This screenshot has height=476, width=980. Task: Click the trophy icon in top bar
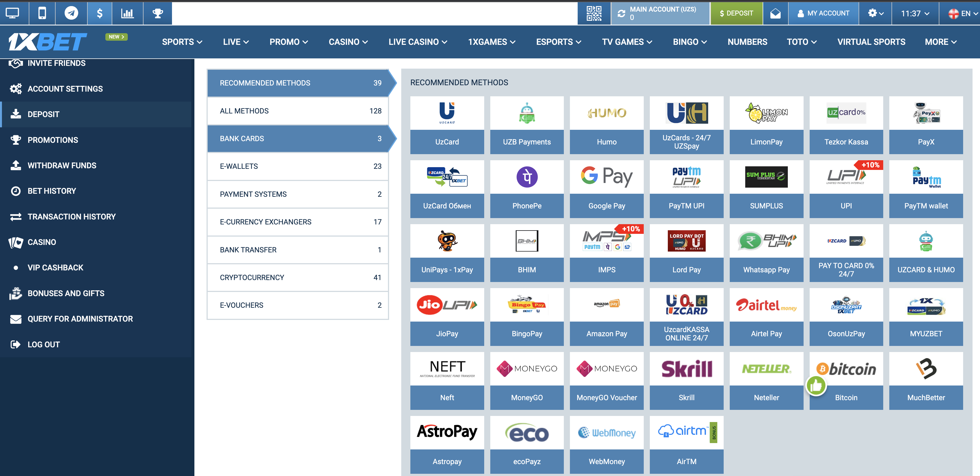(x=158, y=13)
